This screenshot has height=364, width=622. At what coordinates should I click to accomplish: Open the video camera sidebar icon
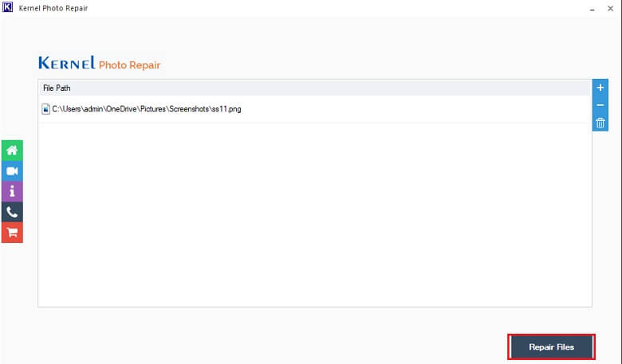pos(12,171)
